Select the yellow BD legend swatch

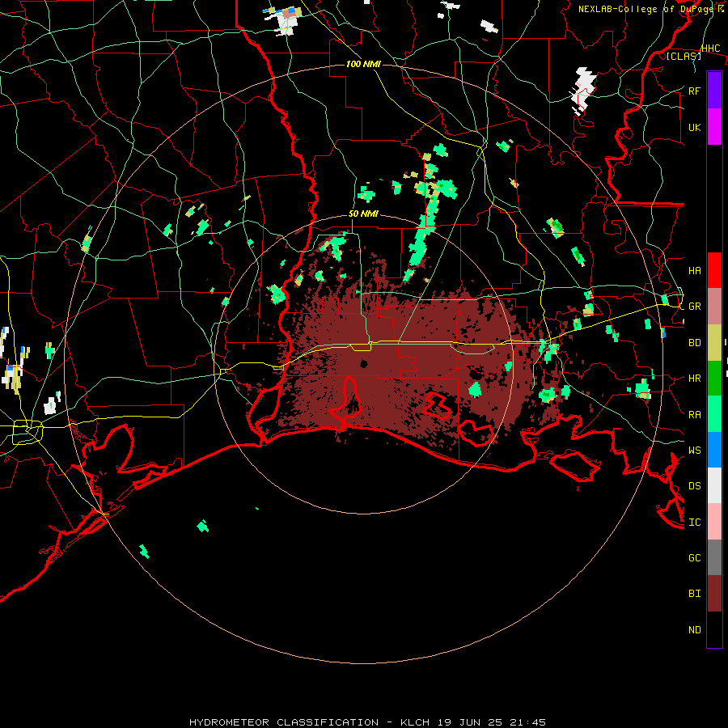tap(714, 342)
